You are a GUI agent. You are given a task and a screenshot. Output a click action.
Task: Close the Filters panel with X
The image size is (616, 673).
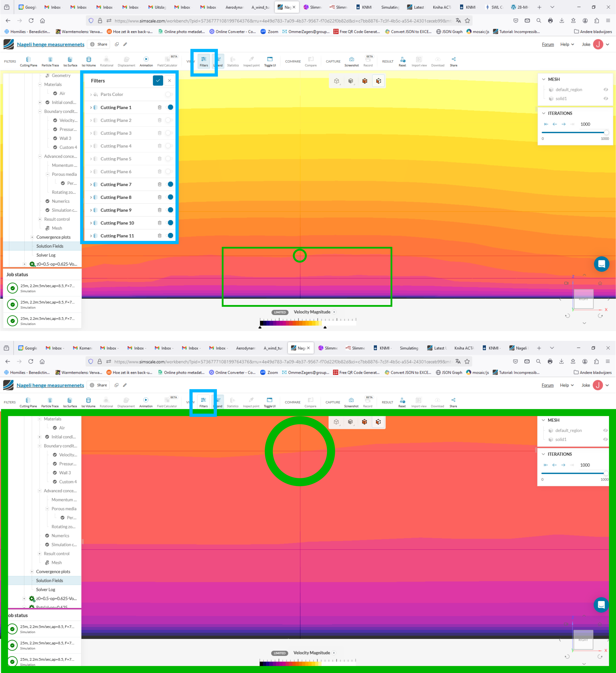pos(170,81)
